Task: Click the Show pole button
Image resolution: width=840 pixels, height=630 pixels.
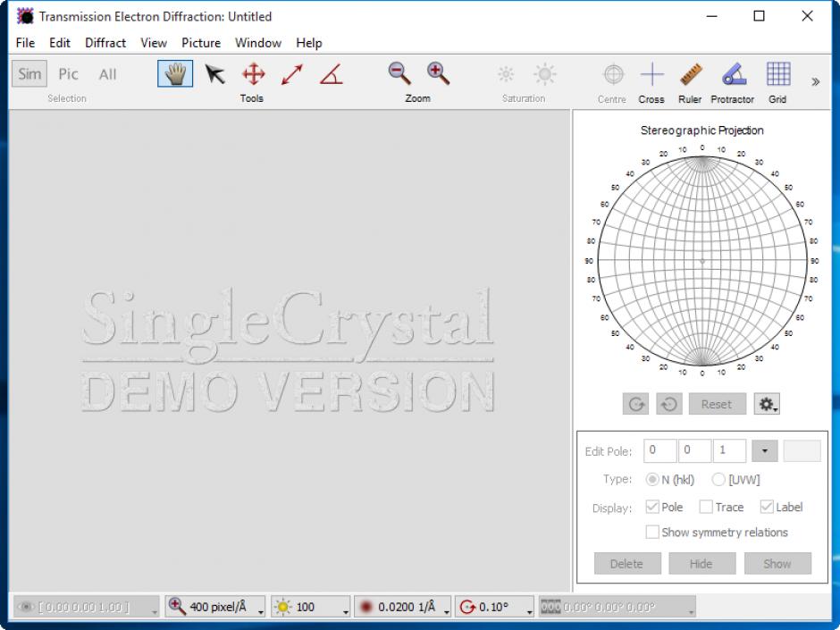Action: (777, 564)
